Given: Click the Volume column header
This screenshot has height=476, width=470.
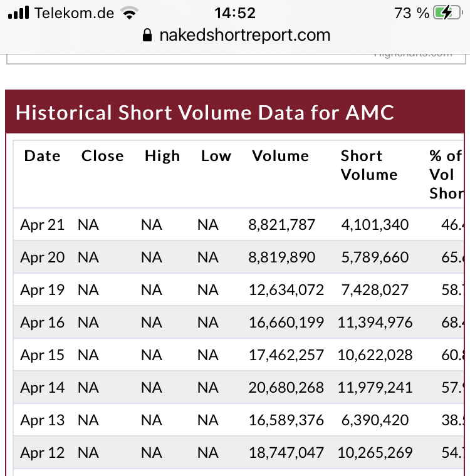Looking at the screenshot, I should [x=280, y=156].
